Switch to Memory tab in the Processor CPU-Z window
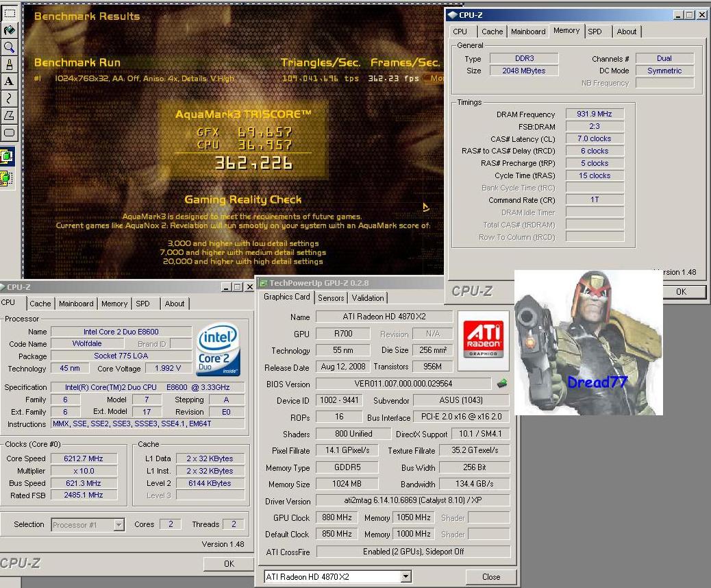This screenshot has width=711, height=588. click(x=114, y=304)
